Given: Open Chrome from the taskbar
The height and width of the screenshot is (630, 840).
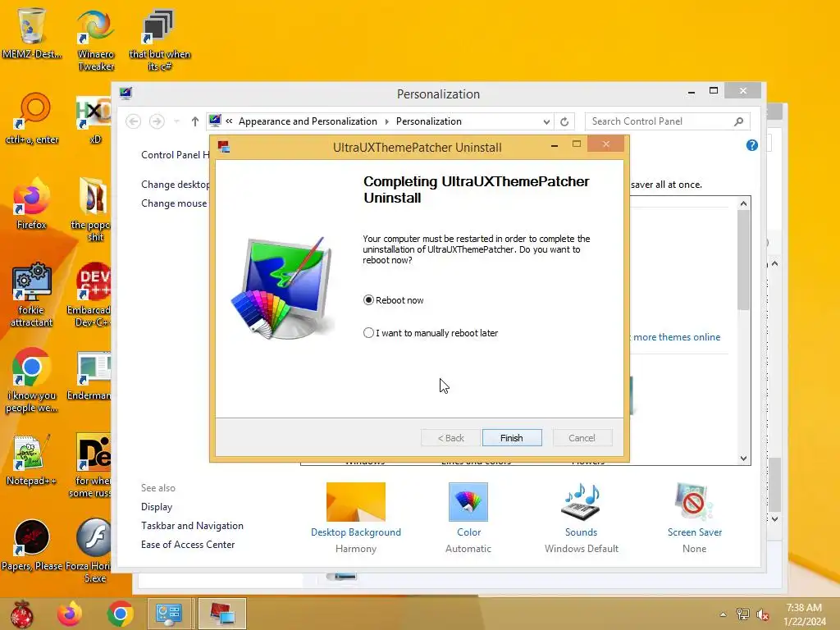Looking at the screenshot, I should coord(120,614).
